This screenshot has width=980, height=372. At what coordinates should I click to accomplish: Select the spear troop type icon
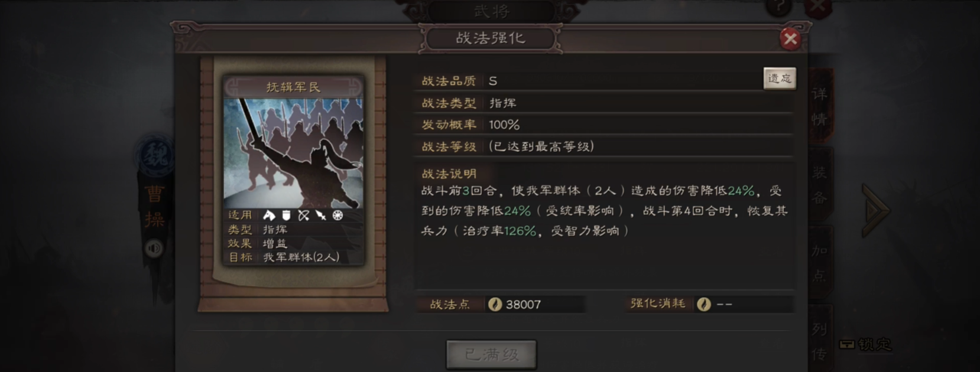pyautogui.click(x=321, y=216)
